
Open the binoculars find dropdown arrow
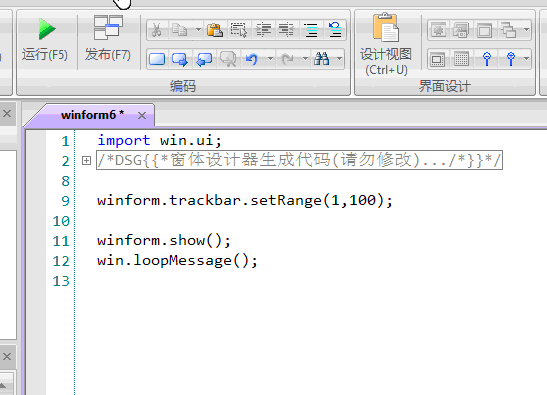click(x=339, y=59)
